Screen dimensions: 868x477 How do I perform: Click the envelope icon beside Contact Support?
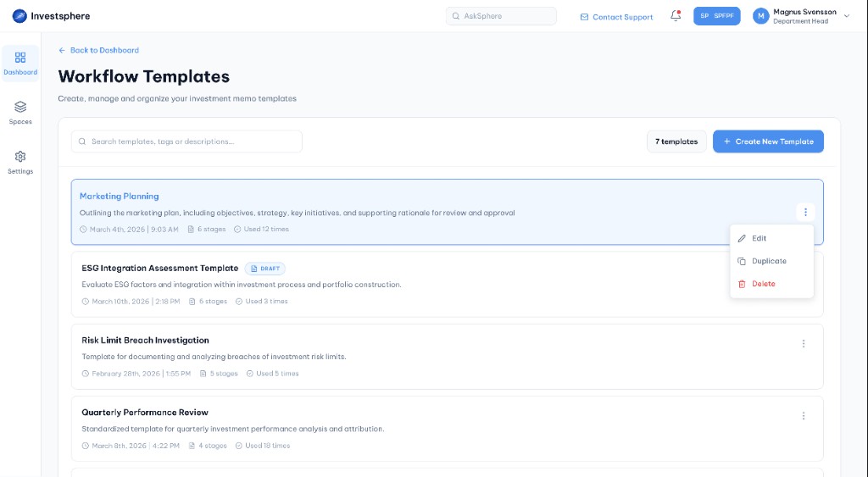click(584, 17)
